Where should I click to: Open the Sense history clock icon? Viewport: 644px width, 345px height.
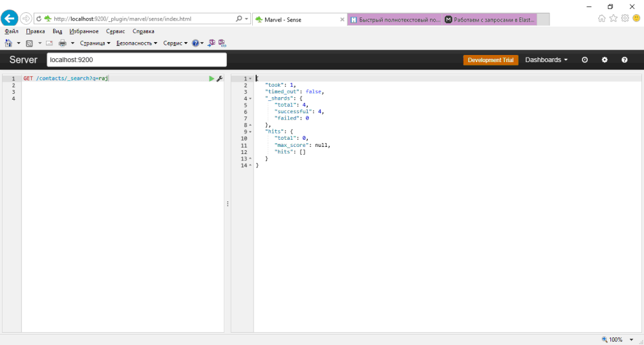pos(585,60)
